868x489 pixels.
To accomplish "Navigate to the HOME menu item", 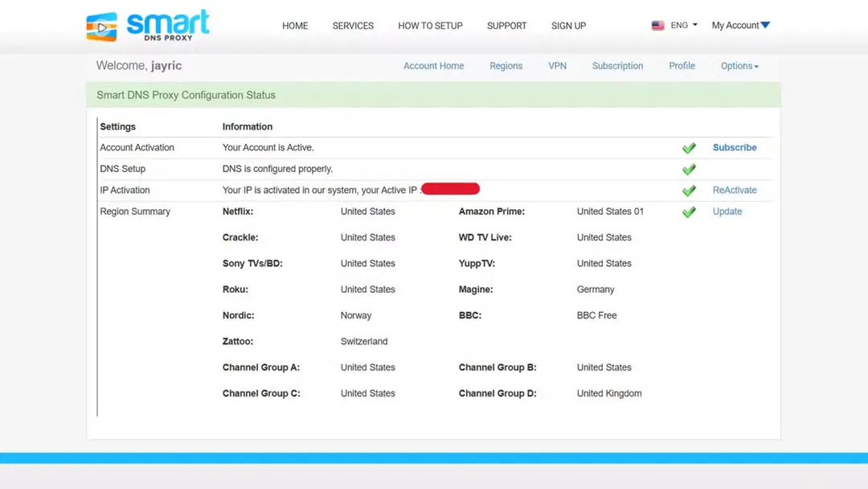I will pos(295,26).
